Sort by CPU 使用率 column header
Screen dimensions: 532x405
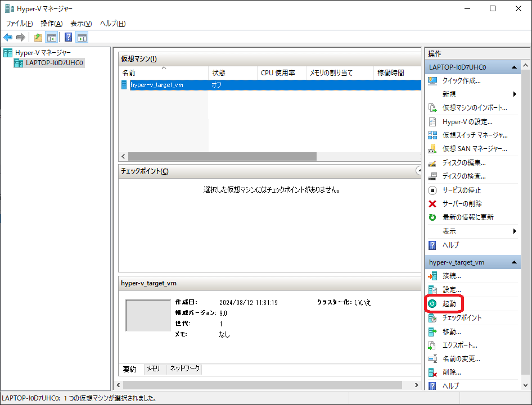(282, 73)
